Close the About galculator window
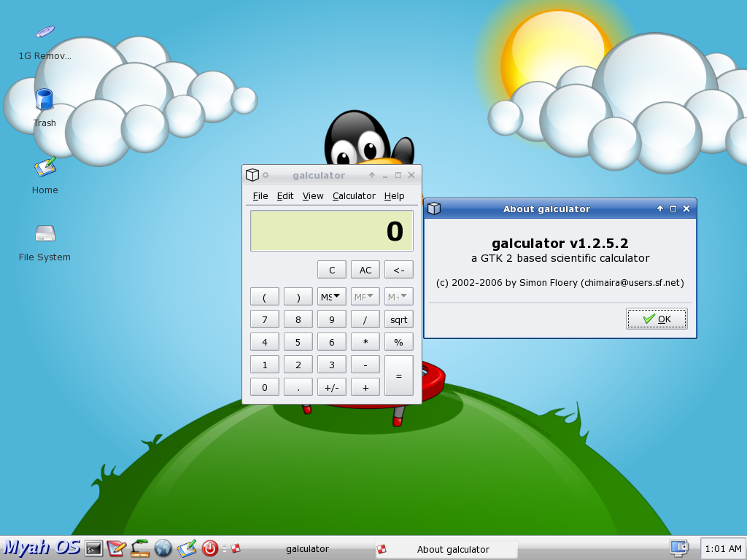 pyautogui.click(x=686, y=209)
